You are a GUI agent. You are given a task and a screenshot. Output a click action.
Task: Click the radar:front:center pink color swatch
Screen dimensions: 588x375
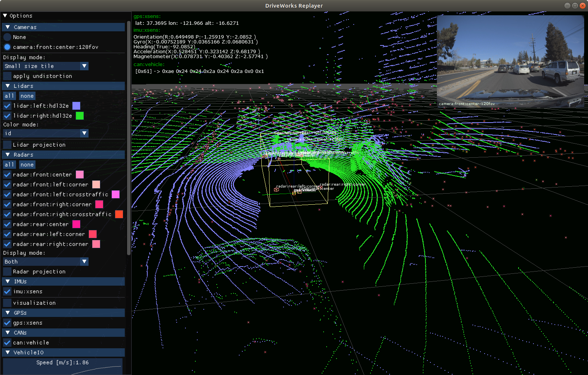coord(80,175)
